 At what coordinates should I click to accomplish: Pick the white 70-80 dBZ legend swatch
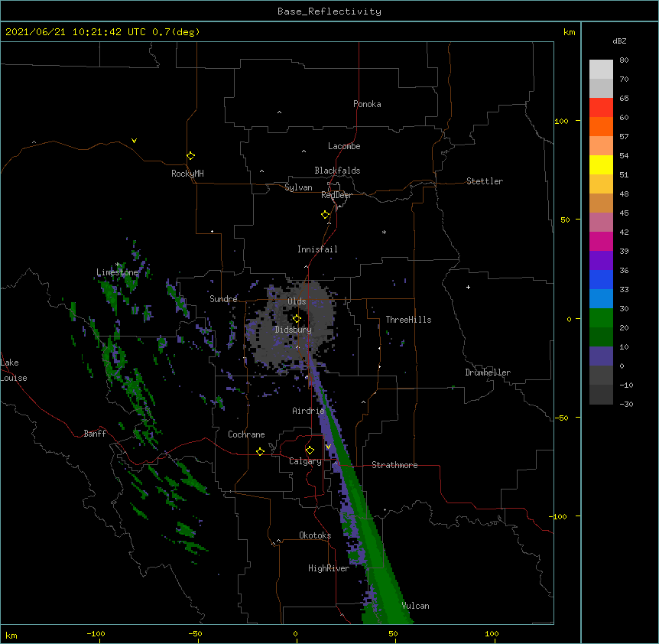pos(601,70)
